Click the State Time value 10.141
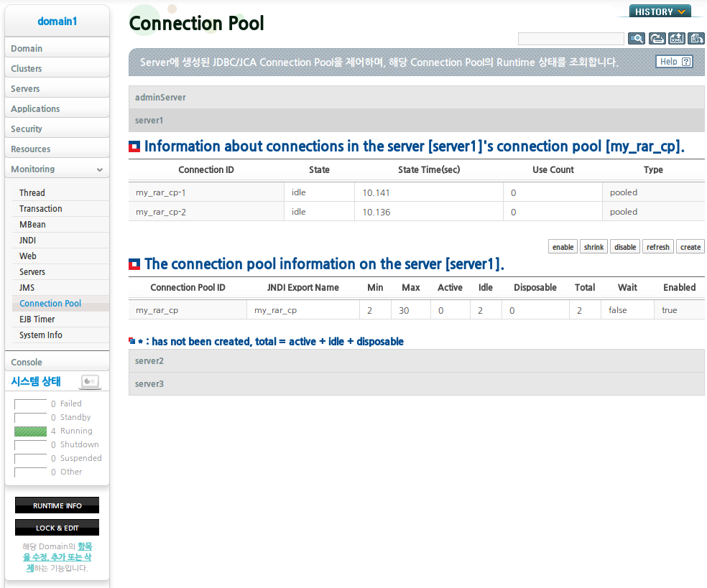 pos(376,193)
